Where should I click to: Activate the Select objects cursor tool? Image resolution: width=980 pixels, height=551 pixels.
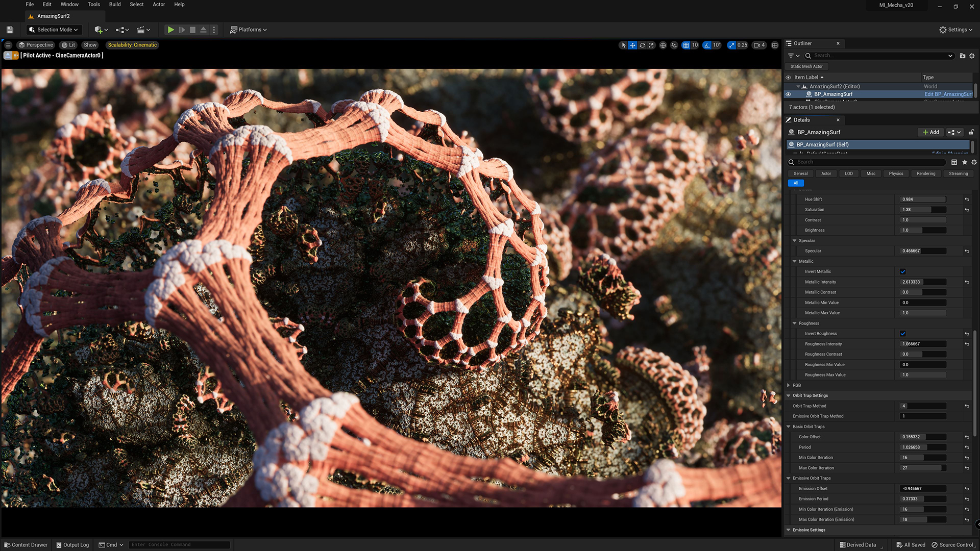point(624,45)
